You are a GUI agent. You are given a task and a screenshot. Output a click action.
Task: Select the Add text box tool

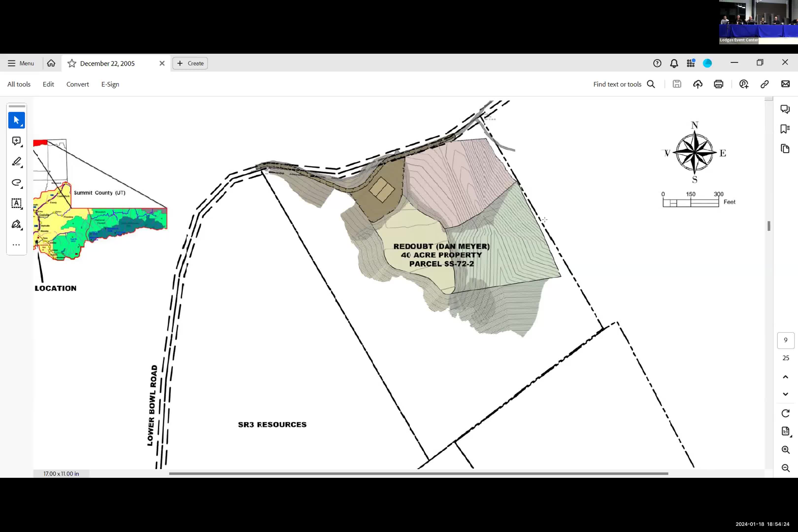point(16,204)
